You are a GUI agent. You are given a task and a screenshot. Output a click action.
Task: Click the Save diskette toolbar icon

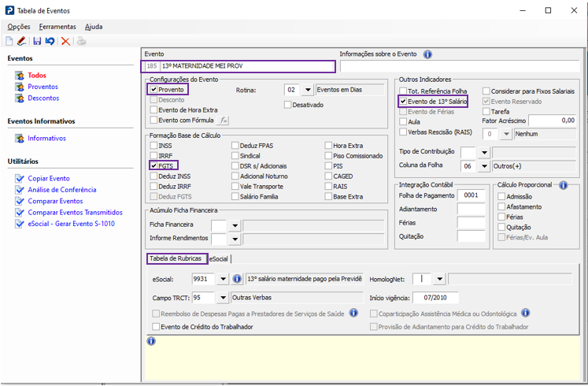click(37, 41)
